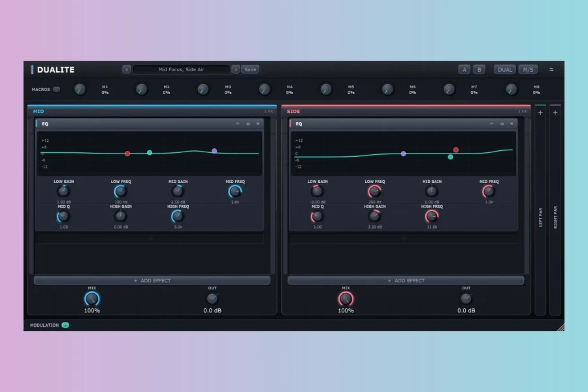Click the M6 macro knob
Image resolution: width=588 pixels, height=392 pixels.
[387, 90]
